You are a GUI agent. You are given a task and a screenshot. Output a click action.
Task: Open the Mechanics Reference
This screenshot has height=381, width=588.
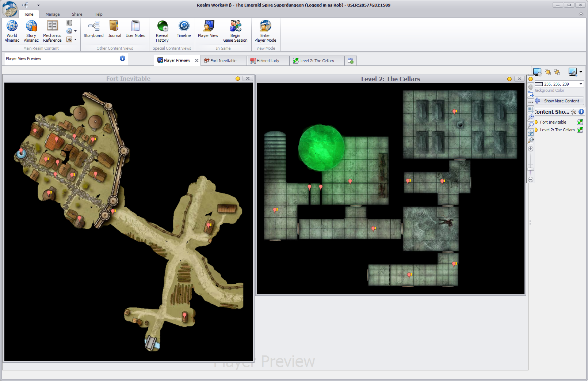coord(52,31)
